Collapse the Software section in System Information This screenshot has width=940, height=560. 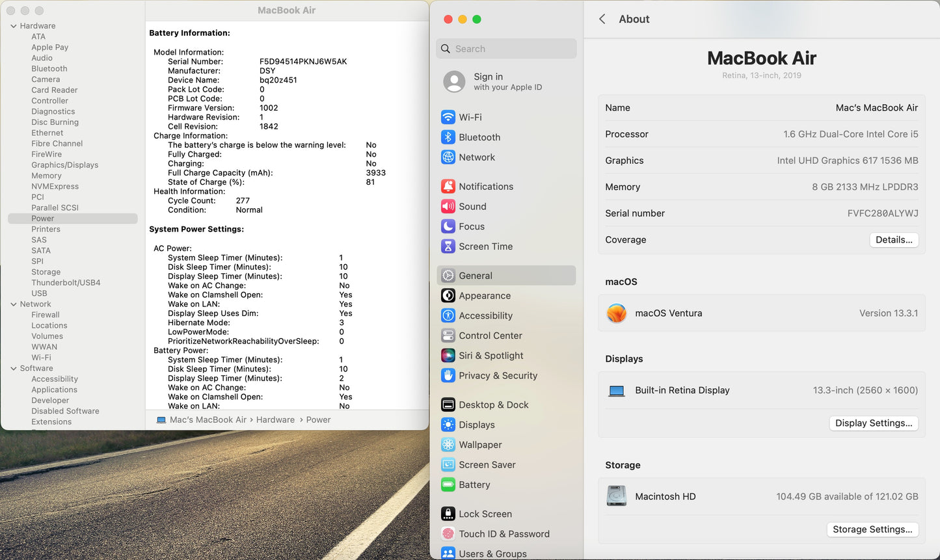pyautogui.click(x=13, y=368)
